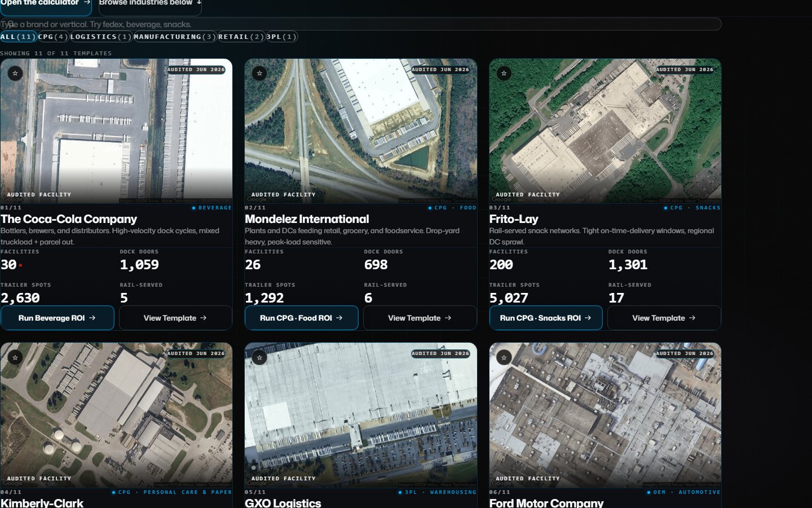Open the Ford Motor Company facility image

[605, 415]
